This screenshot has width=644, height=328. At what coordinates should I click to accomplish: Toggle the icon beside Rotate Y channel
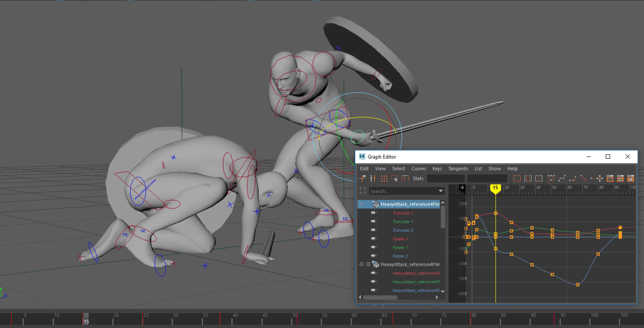(374, 247)
